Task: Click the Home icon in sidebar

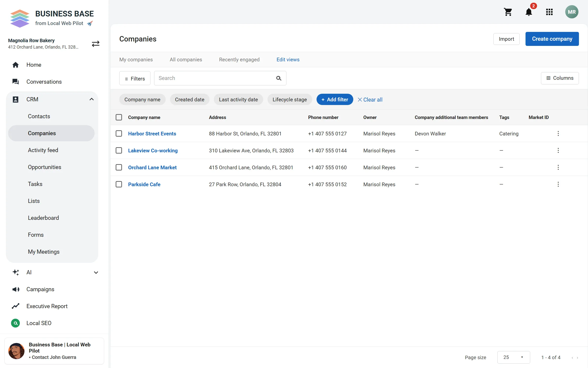Action: (x=15, y=65)
